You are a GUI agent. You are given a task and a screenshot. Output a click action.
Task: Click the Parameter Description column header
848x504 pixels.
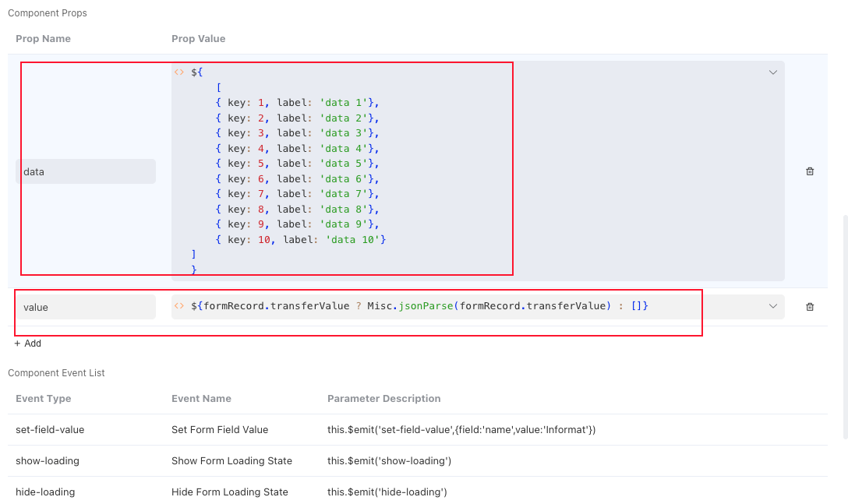pos(384,398)
